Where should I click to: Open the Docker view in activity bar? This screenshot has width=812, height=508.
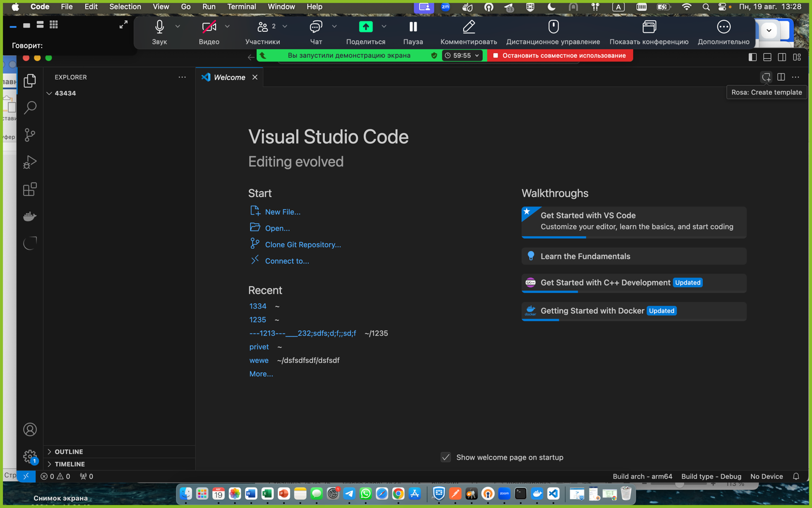(x=30, y=216)
